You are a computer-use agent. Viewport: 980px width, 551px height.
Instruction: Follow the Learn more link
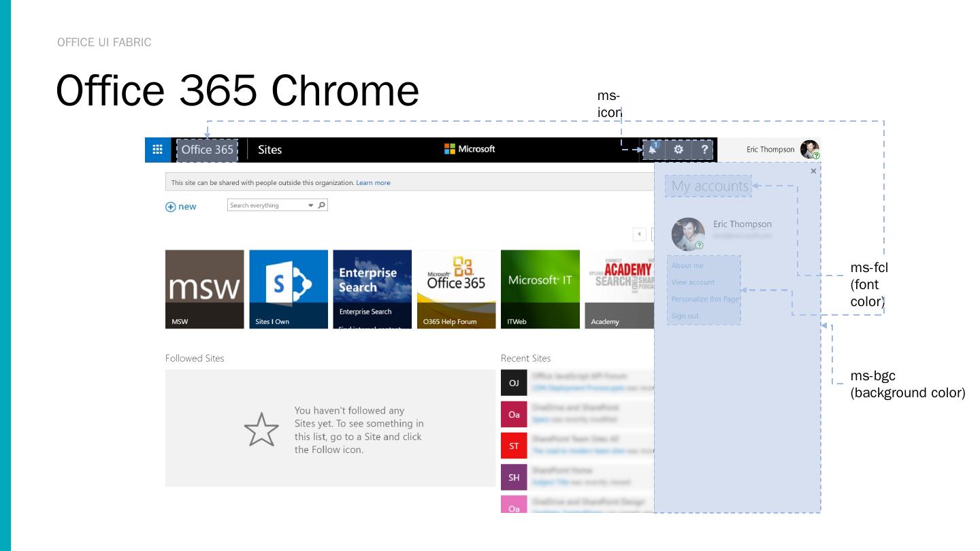(373, 183)
